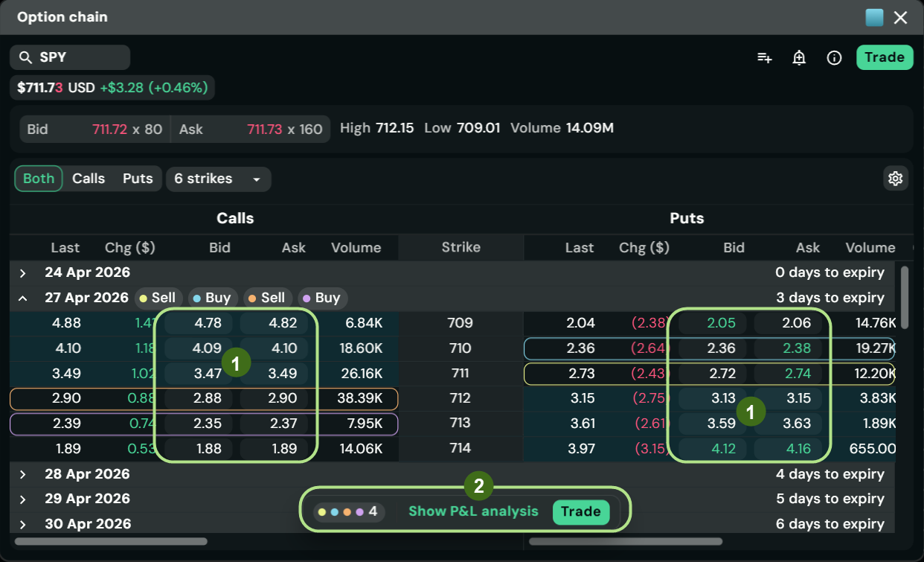Click put ask 4.16 at strike 714
The width and height of the screenshot is (924, 562).
[x=788, y=449]
